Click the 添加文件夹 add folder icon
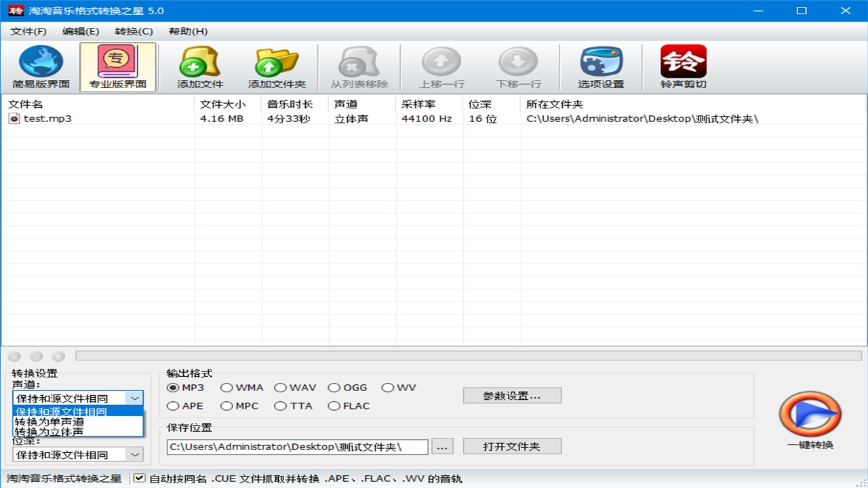Image resolution: width=868 pixels, height=488 pixels. [277, 67]
